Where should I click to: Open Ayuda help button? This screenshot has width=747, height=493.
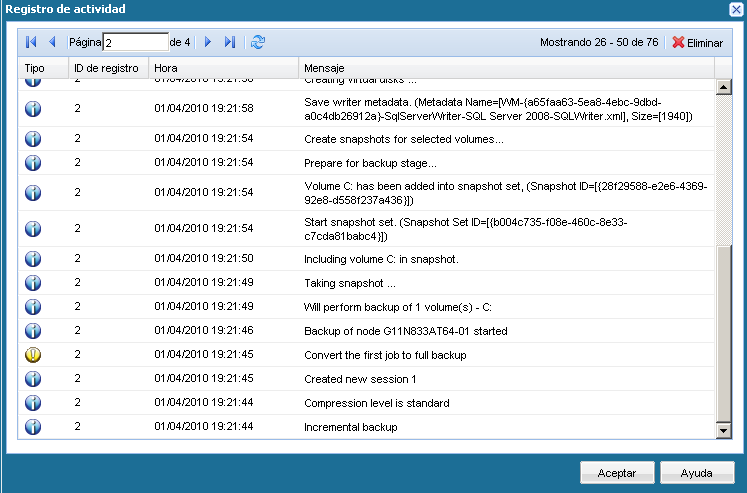click(697, 473)
